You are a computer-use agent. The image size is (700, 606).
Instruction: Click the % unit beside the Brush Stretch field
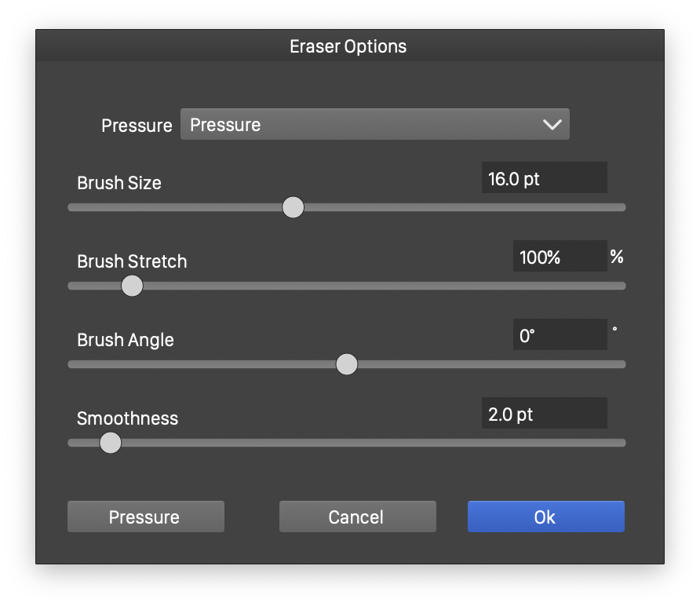[x=617, y=256]
